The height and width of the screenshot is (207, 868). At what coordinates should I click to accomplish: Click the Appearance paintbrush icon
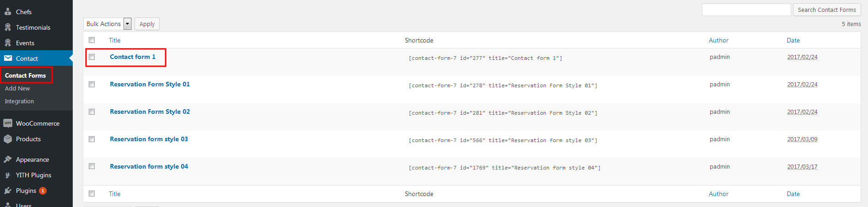(8, 159)
